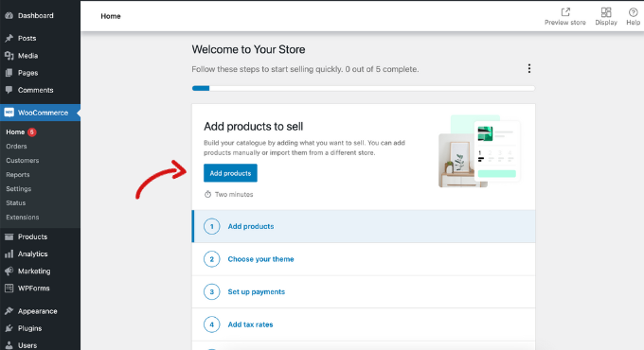The image size is (644, 350).
Task: Open the Status submenu
Action: click(x=15, y=202)
